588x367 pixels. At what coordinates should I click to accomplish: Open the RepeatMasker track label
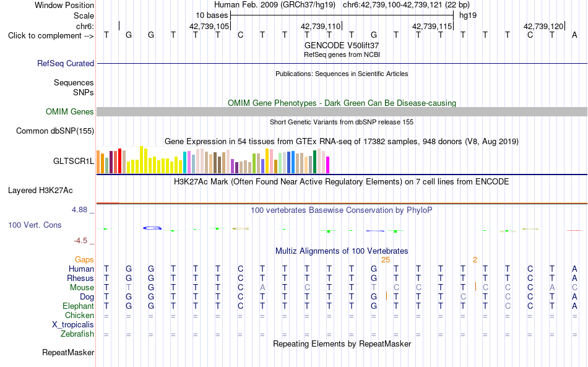tap(68, 352)
